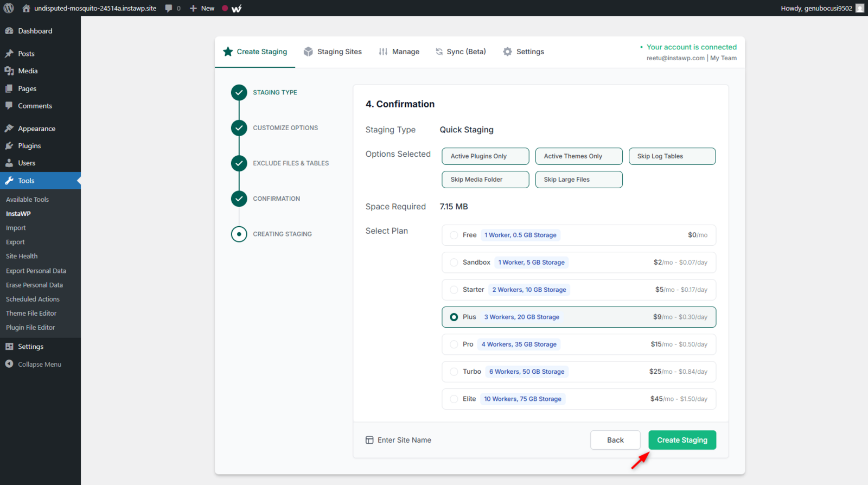Viewport: 868px width, 485px height.
Task: Click the Quick Staging type value
Action: pos(467,130)
